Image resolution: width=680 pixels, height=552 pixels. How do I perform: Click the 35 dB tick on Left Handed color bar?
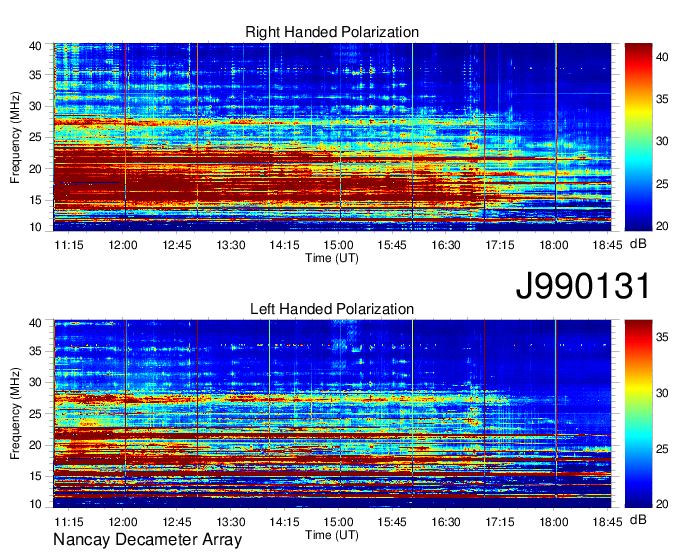point(662,337)
